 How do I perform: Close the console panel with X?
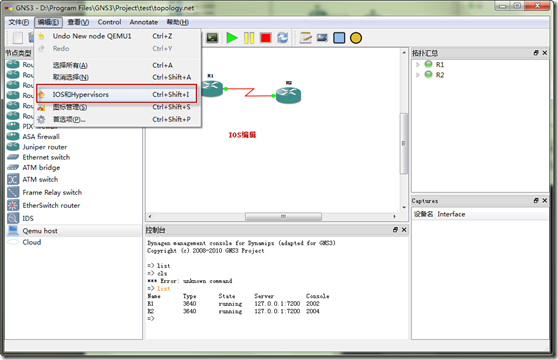[x=404, y=230]
